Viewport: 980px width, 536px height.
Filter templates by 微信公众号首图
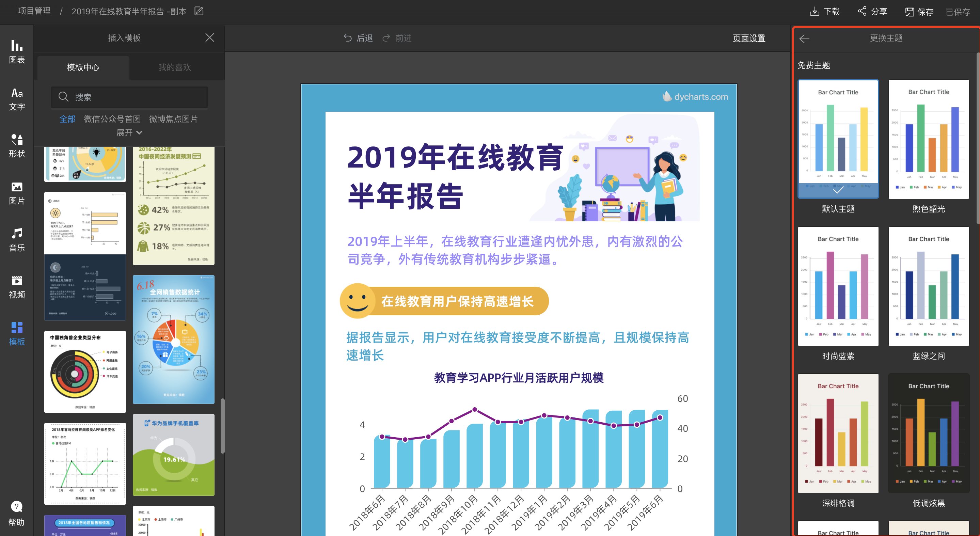112,119
